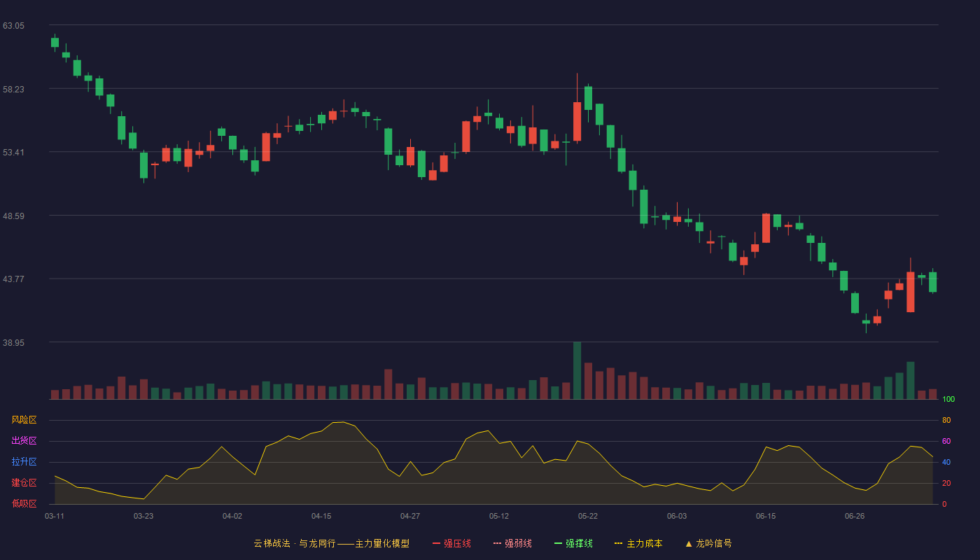Click the 04-27 date label
Screen dimensions: 980x560
click(x=410, y=516)
